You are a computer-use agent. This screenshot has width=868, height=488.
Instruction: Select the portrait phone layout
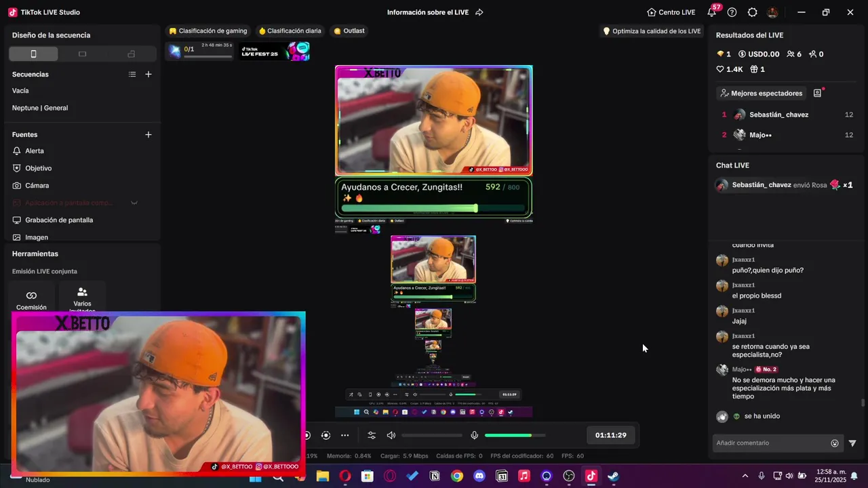[33, 54]
